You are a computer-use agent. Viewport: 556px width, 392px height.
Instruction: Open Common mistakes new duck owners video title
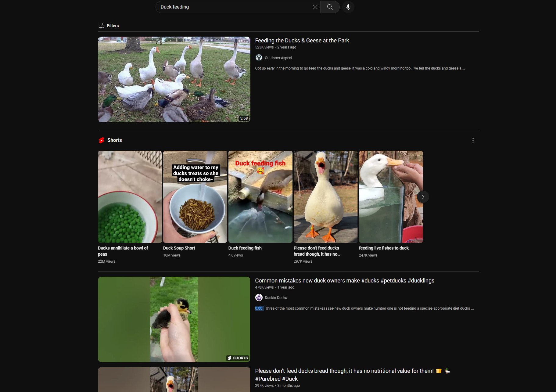point(345,281)
